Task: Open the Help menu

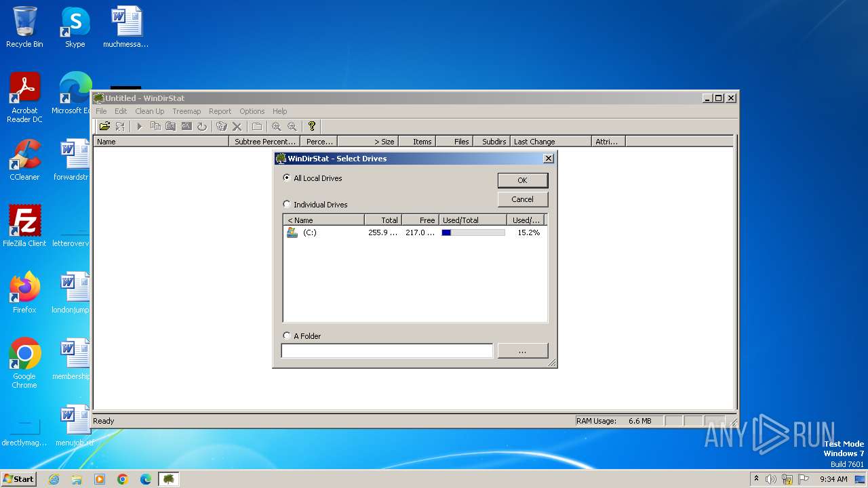Action: (279, 111)
